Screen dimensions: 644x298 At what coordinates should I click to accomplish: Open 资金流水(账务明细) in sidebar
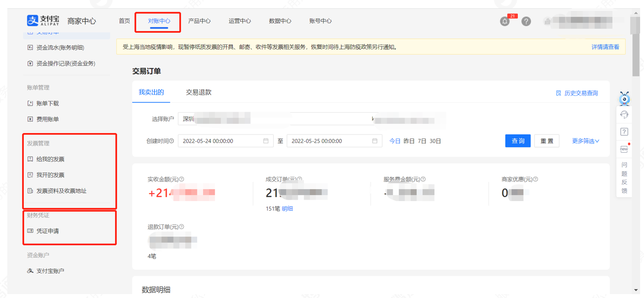coord(60,48)
